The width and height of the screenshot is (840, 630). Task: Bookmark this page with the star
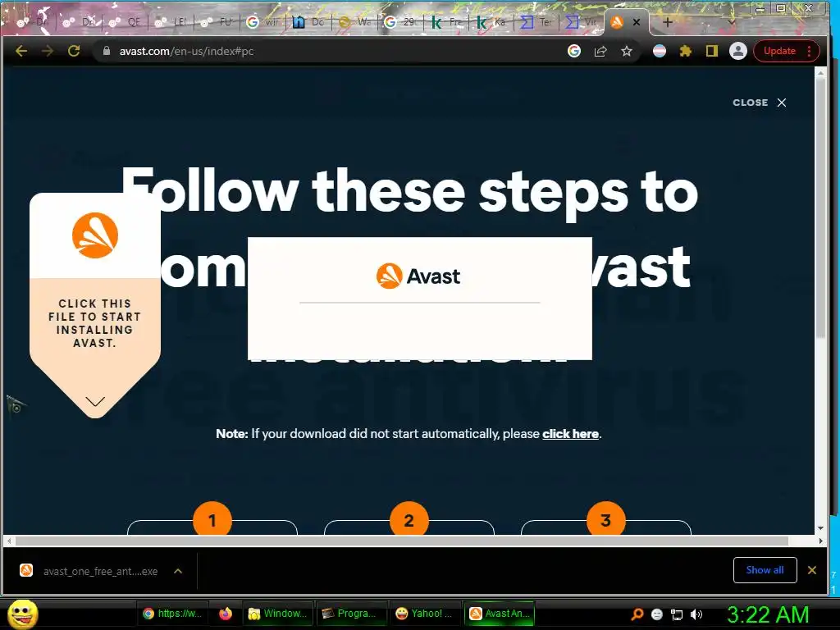click(x=627, y=51)
